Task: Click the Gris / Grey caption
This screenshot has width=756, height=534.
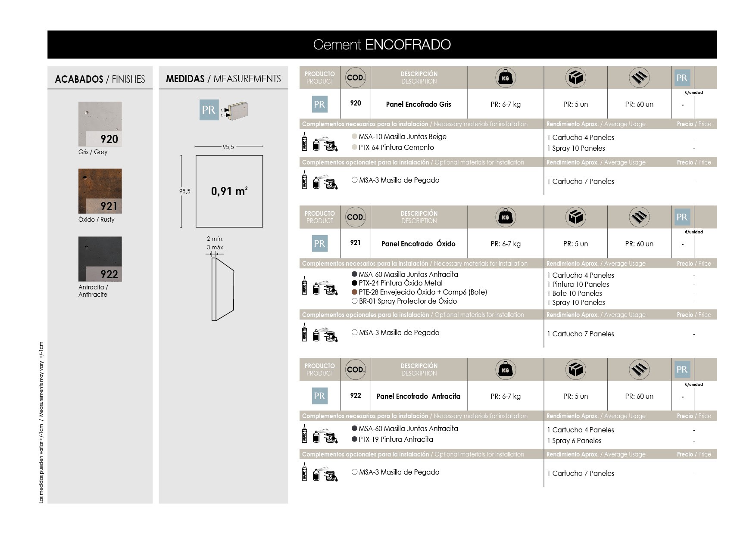Action: (x=93, y=152)
